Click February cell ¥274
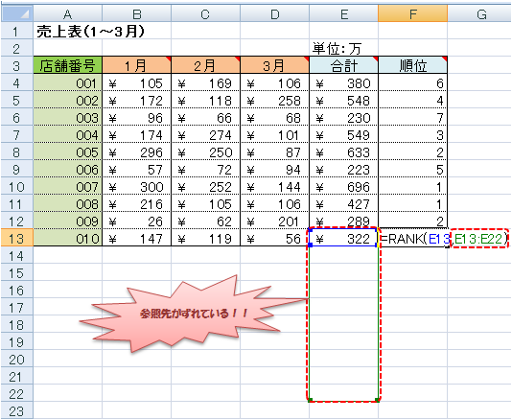This screenshot has height=420, width=512. coord(206,135)
